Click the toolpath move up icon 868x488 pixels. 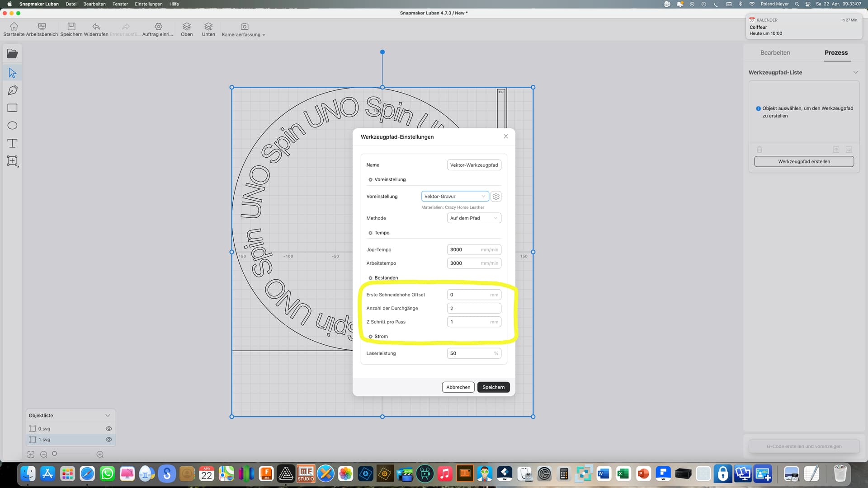836,150
